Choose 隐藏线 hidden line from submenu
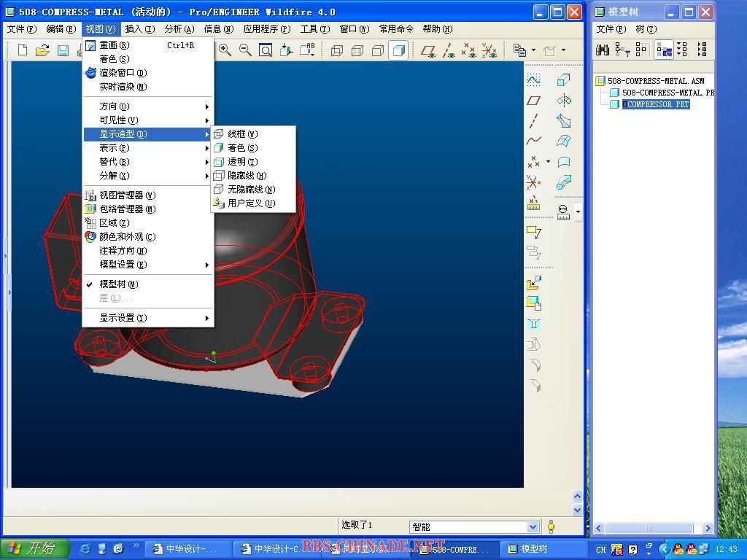This screenshot has width=747, height=560. 253,176
